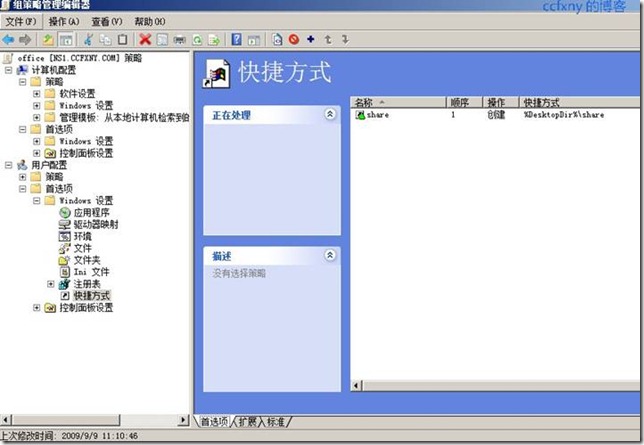
Task: Click the Export list icon
Action: click(214, 40)
